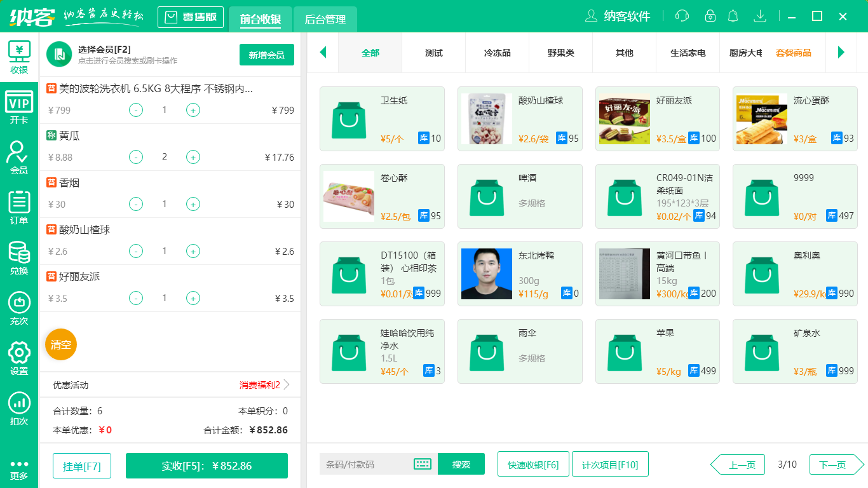Select the VIP开卡 card opening icon
The image size is (868, 488).
coord(19,105)
